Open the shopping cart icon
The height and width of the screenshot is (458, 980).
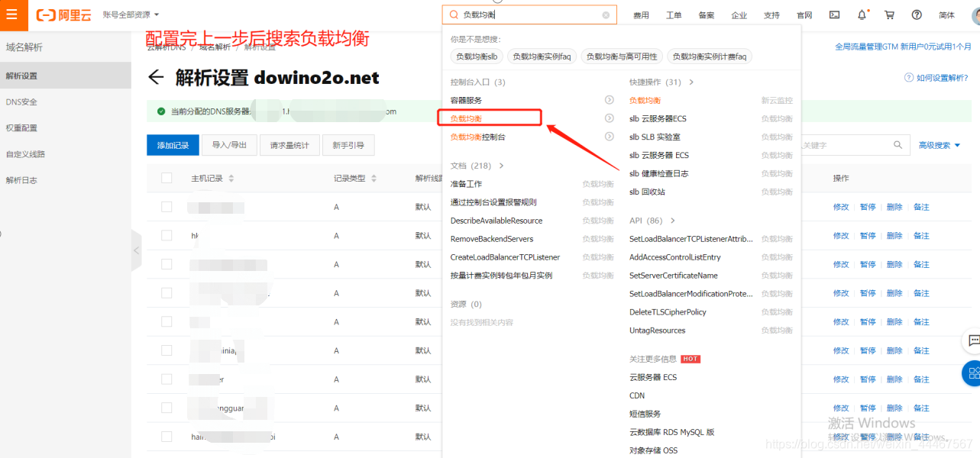coord(889,15)
